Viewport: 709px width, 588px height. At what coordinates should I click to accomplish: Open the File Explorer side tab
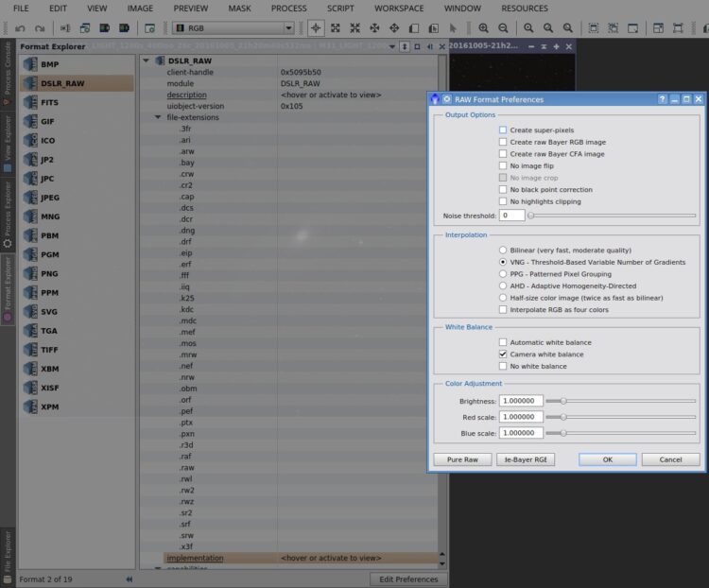[x=8, y=557]
